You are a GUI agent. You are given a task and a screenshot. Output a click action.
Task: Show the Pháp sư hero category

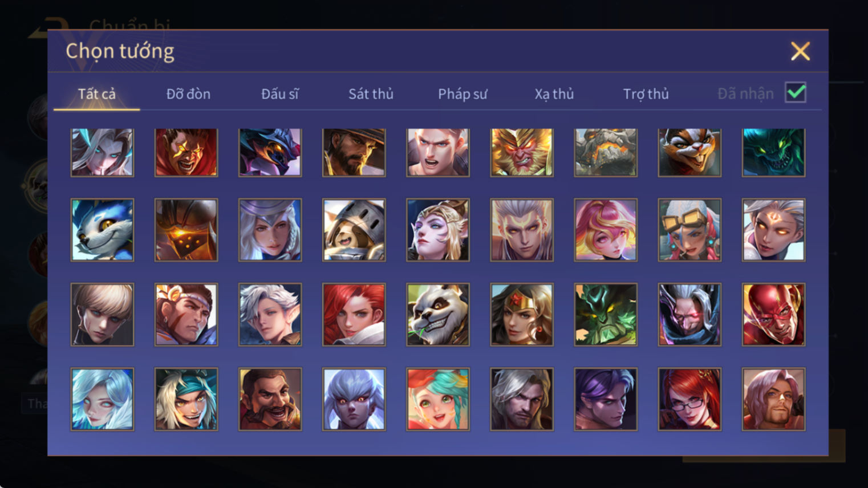pos(463,93)
